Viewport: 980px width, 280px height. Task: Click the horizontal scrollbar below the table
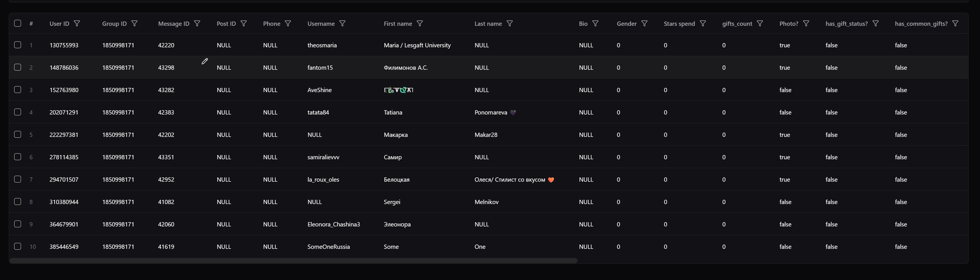tap(293, 261)
